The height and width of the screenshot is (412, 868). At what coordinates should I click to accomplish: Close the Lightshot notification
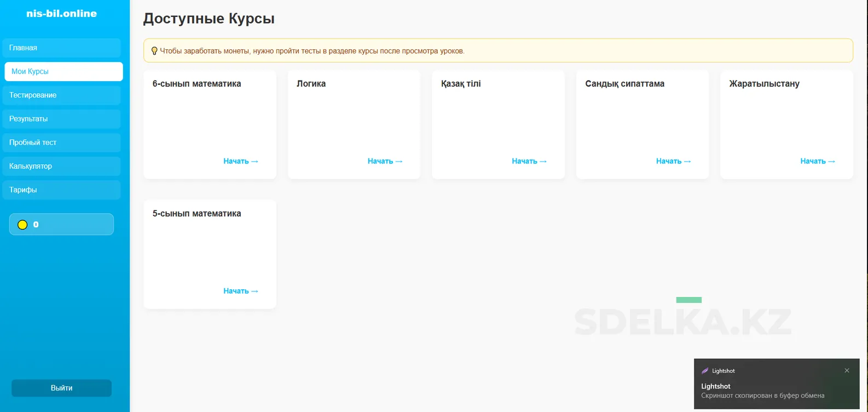(x=847, y=370)
